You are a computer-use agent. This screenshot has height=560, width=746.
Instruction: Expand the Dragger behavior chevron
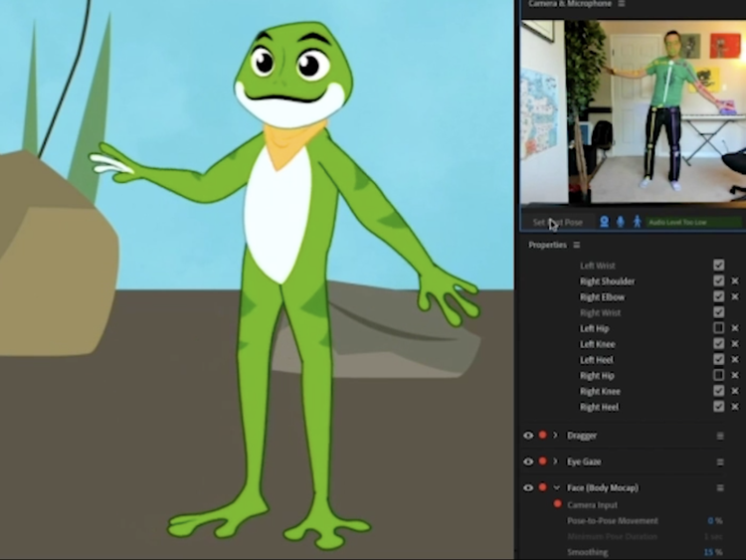555,436
